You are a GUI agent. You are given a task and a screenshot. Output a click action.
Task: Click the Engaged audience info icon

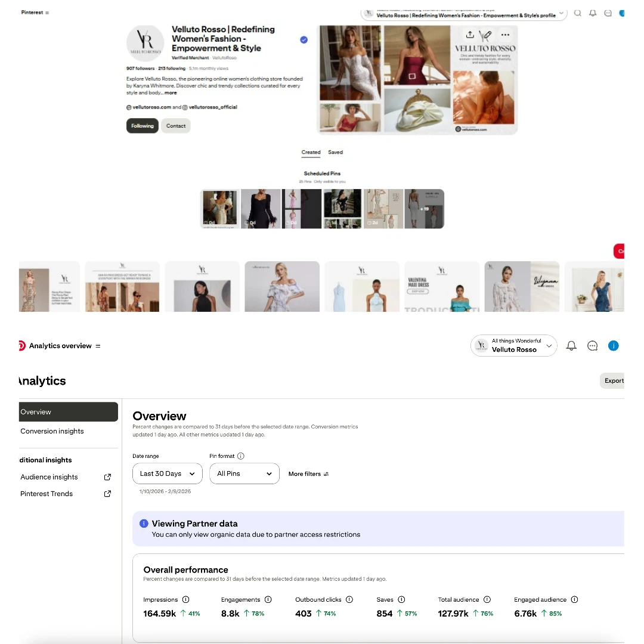pos(575,600)
